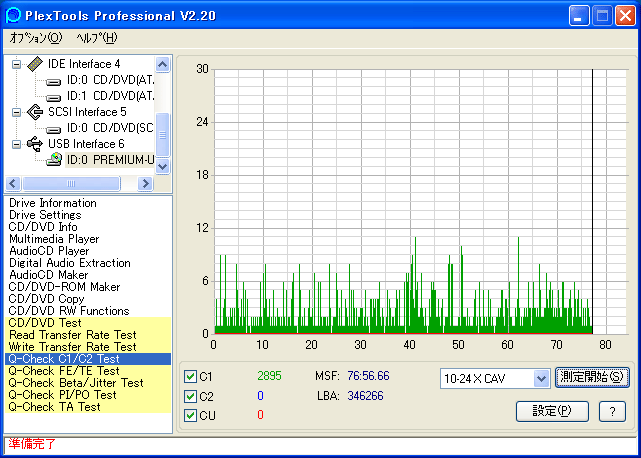Click the PlexTools logo in the title bar

[13, 16]
